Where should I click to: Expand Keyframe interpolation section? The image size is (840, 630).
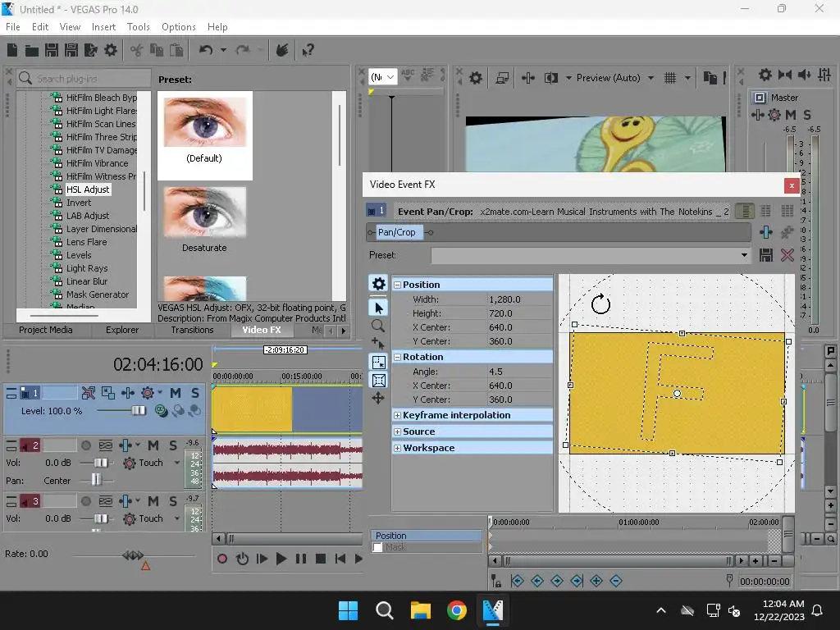coord(398,415)
